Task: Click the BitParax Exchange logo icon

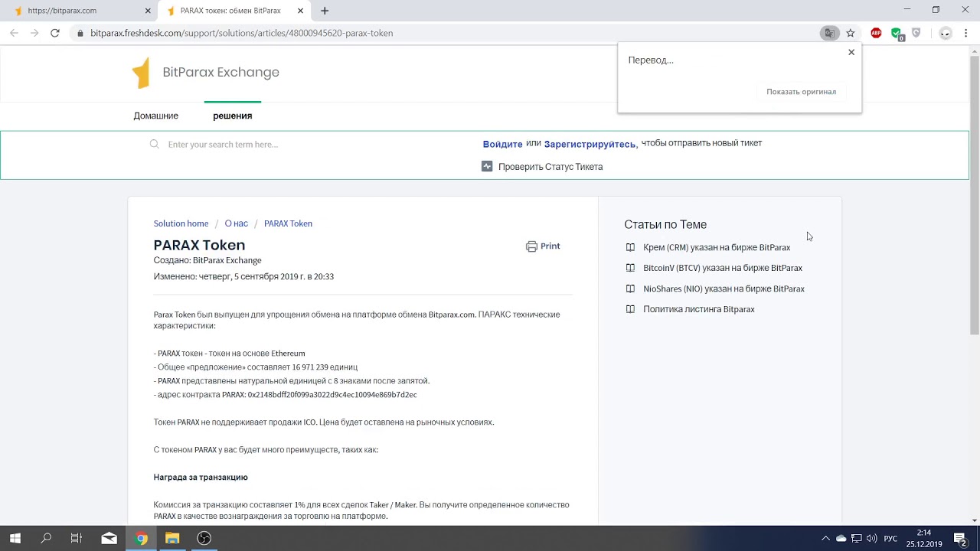Action: pyautogui.click(x=141, y=73)
